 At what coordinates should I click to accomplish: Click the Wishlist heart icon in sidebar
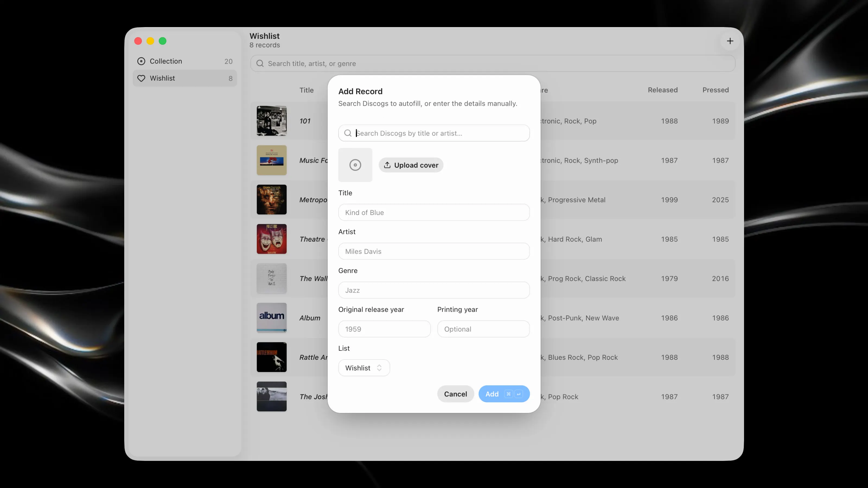tap(141, 78)
